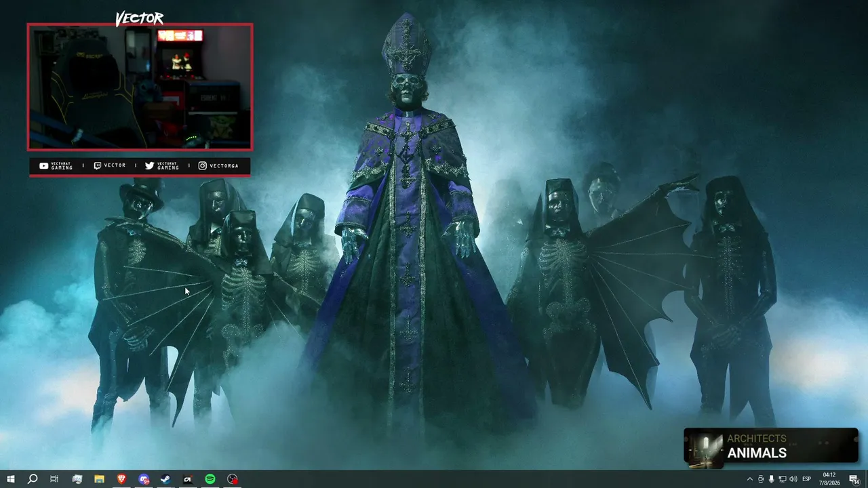Open Discord with the 9+ badge
Viewport: 868px width, 488px height.
tap(144, 479)
